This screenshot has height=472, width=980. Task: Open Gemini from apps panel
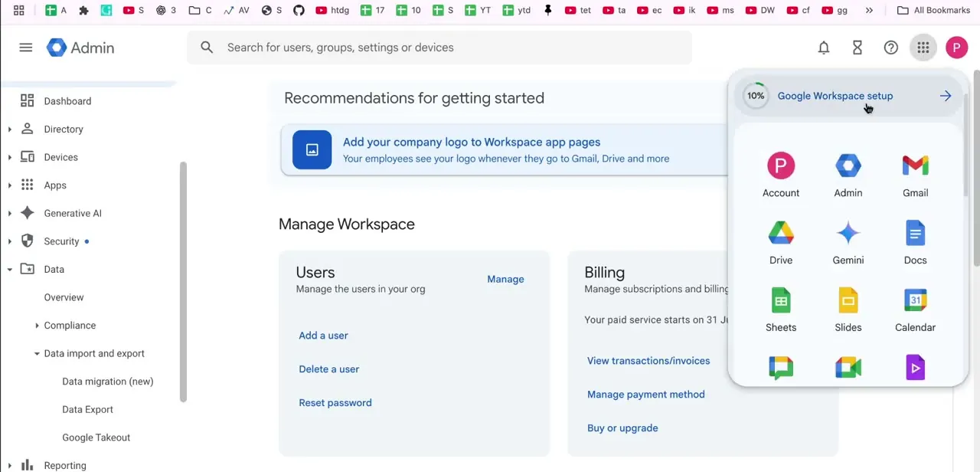[x=848, y=243]
